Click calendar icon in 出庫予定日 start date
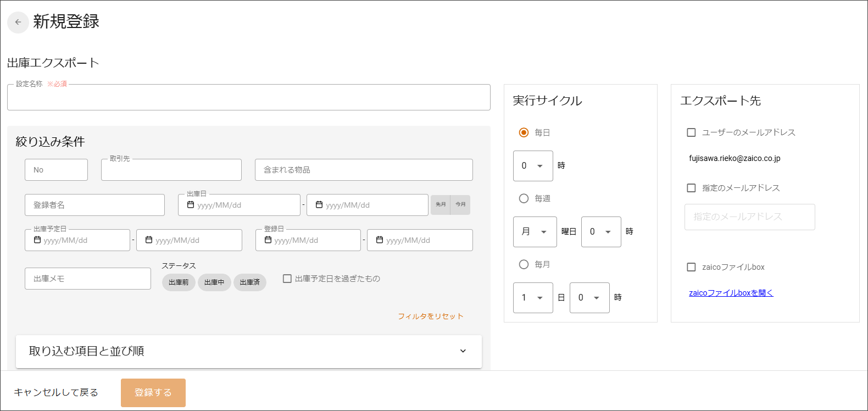868x411 pixels. (37, 240)
